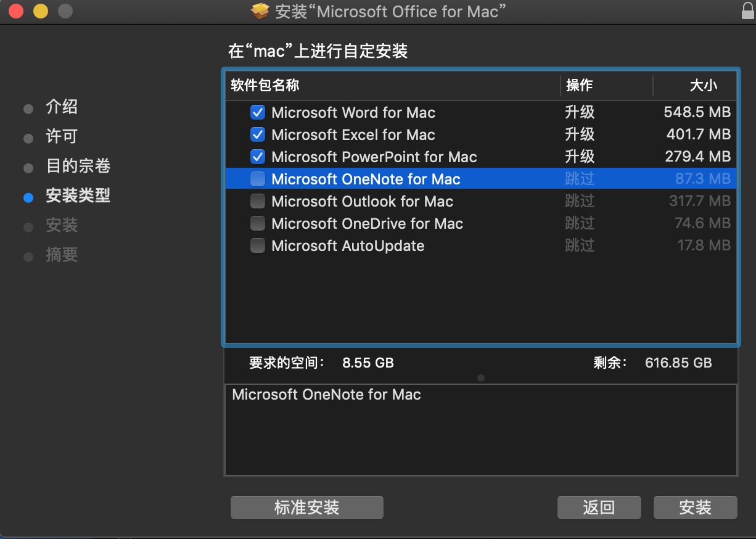756x539 pixels.
Task: Click the 目的宗卷 step in sidebar
Action: (78, 167)
